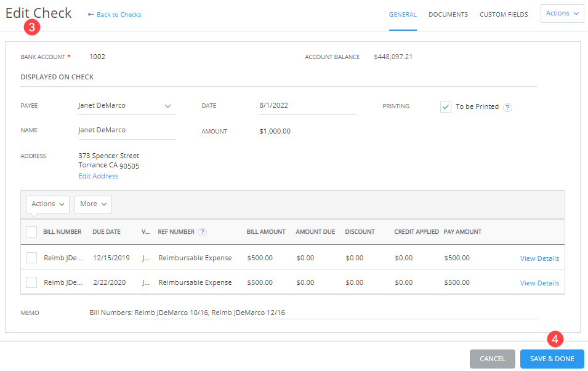Open the Payee dropdown

(168, 105)
